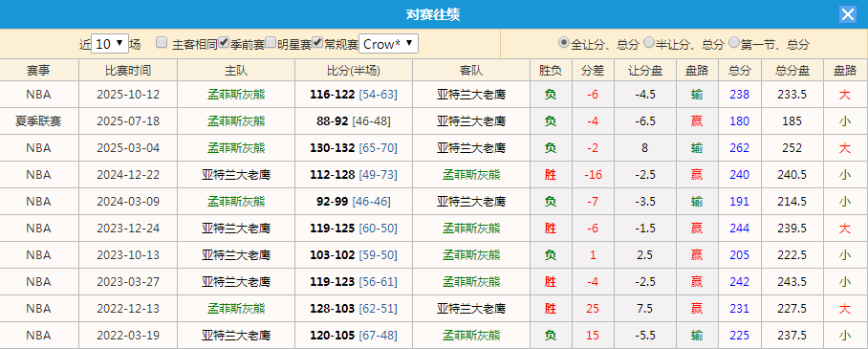
Task: Click the 2023-10-13 date cell
Action: (x=128, y=255)
